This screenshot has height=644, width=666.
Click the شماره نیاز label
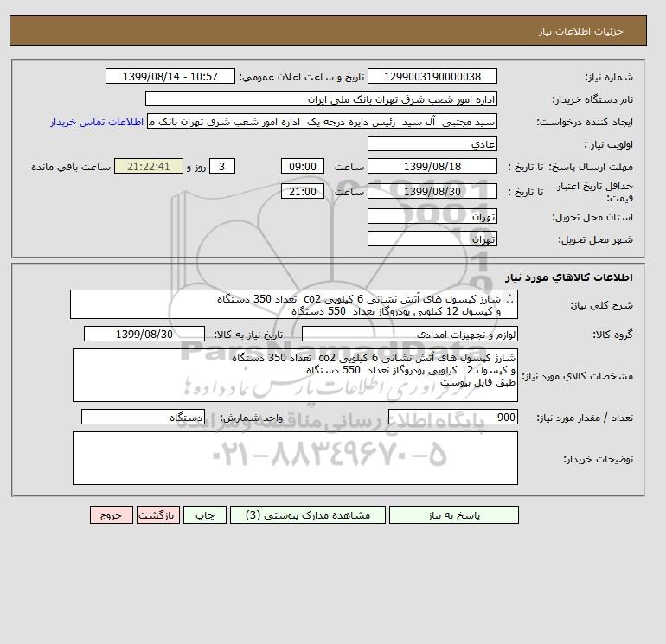pyautogui.click(x=609, y=77)
